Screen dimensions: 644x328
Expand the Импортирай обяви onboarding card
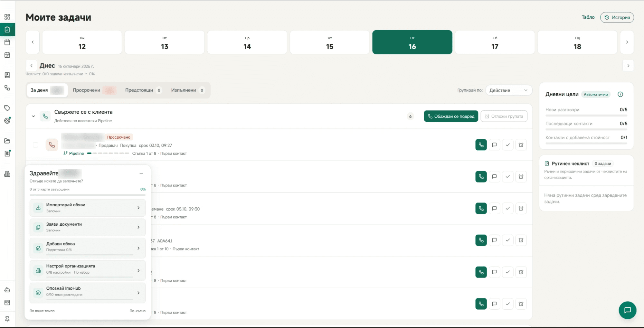(88, 208)
